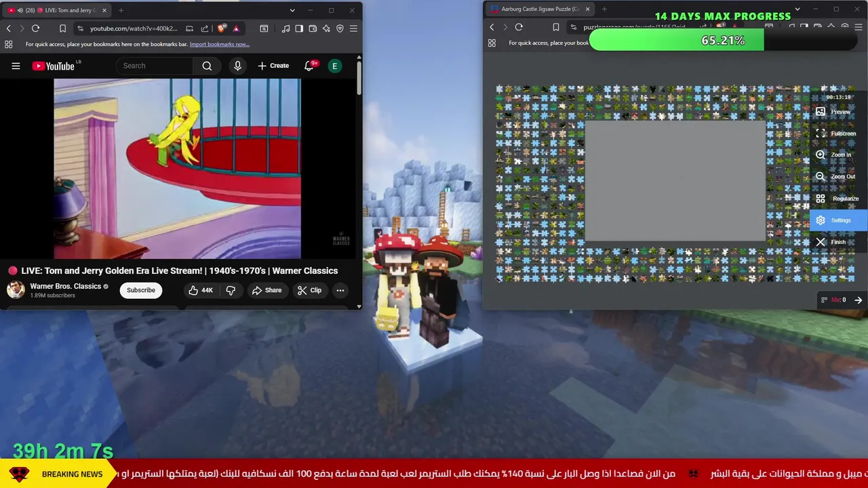The image size is (868, 488).
Task: Open the music note playlist icon
Action: pos(285,28)
